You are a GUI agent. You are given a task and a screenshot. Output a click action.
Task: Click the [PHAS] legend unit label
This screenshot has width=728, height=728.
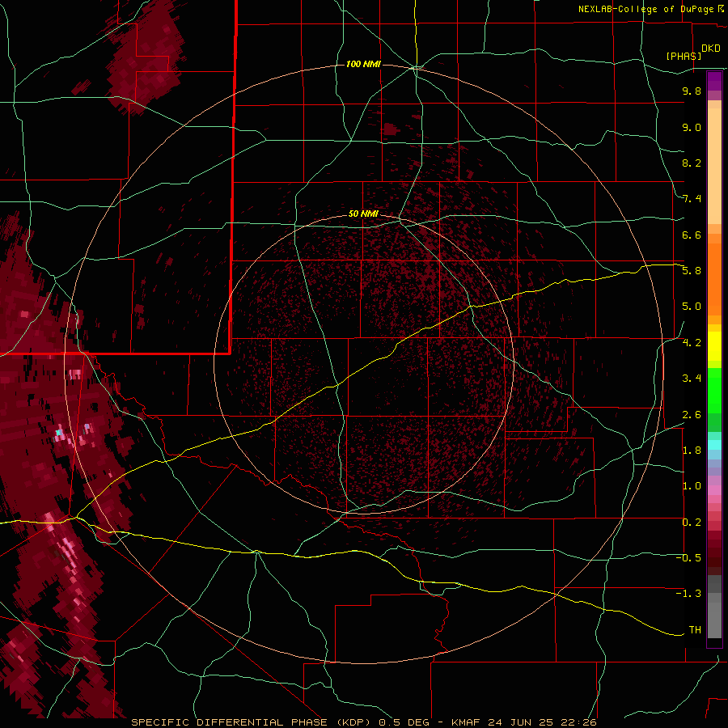tap(684, 56)
